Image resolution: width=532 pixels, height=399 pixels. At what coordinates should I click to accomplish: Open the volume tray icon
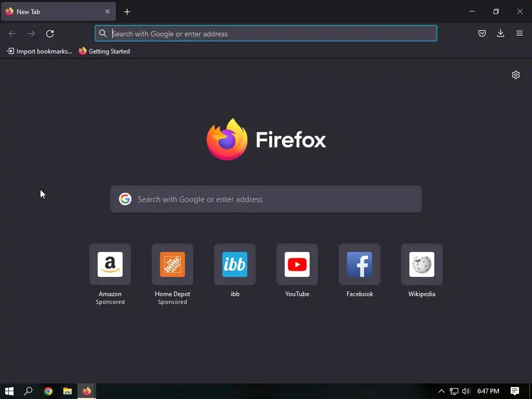(466, 391)
